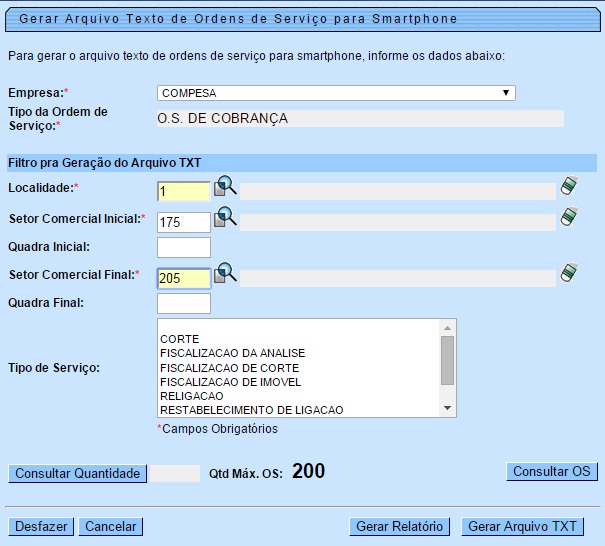Choose RELIGACAO from the service list
The image size is (605, 546).
click(192, 396)
